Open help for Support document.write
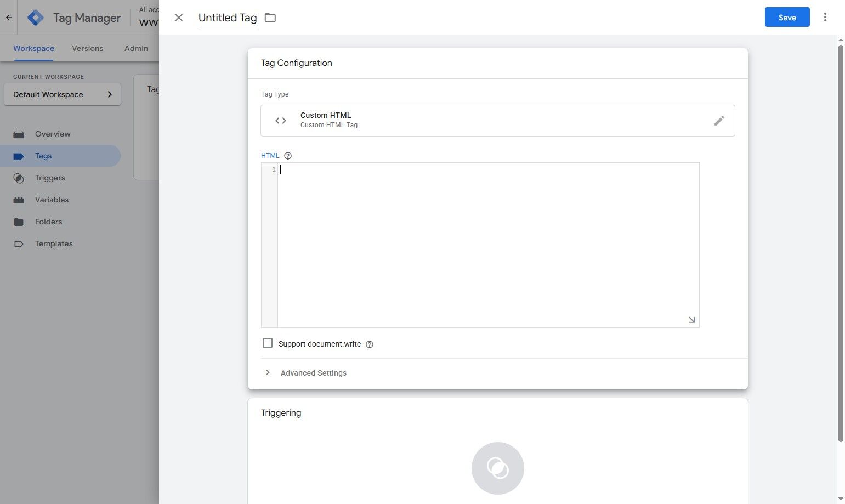The height and width of the screenshot is (504, 845). coord(370,344)
